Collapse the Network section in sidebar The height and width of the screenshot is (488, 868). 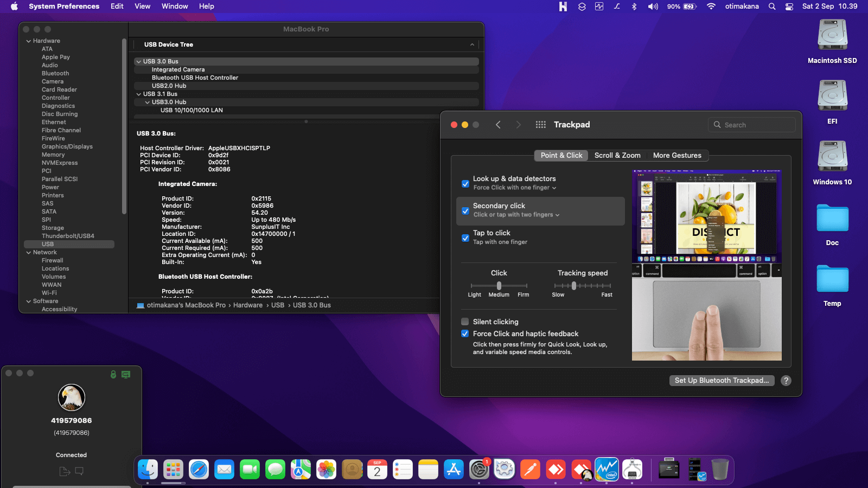click(28, 253)
